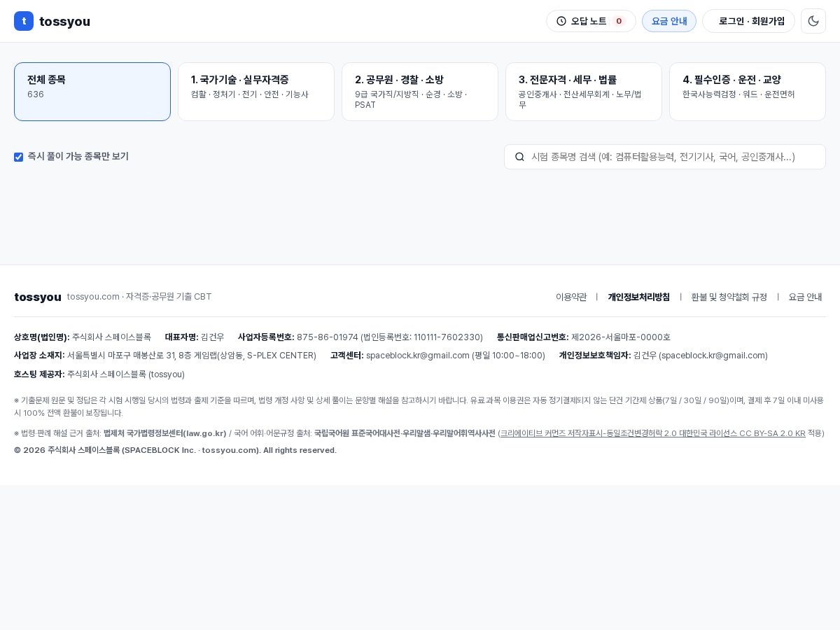Open 환불 및 청약철회 규정 link

pos(729,297)
